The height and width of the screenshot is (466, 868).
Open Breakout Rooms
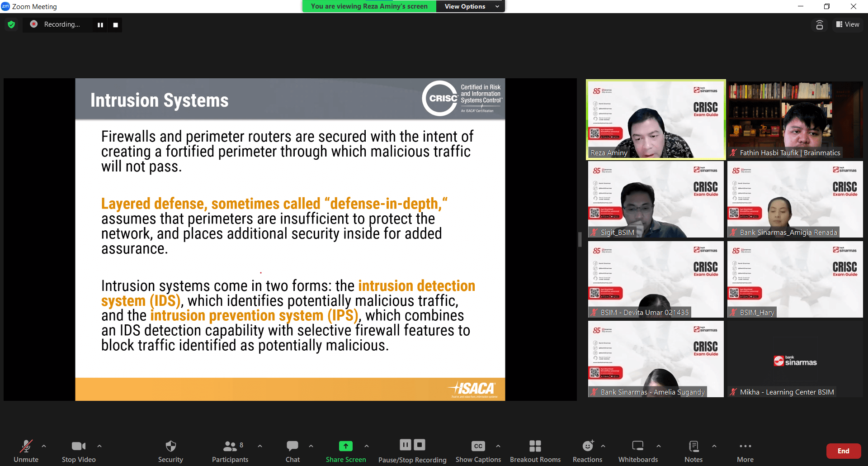535,451
